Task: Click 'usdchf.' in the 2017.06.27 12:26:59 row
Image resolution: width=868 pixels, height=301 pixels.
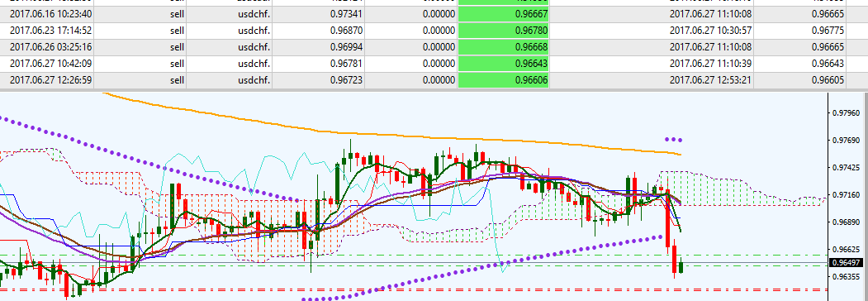Action: click(x=254, y=81)
